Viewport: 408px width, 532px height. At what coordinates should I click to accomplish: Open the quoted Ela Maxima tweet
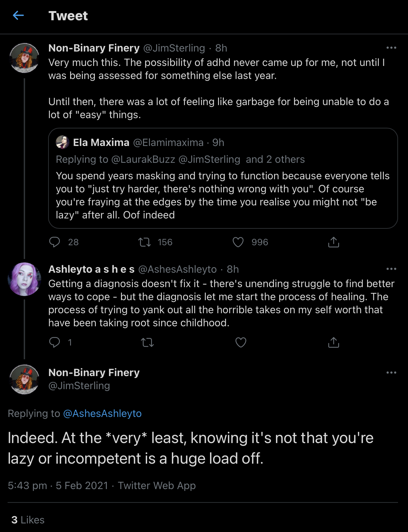coord(223,178)
